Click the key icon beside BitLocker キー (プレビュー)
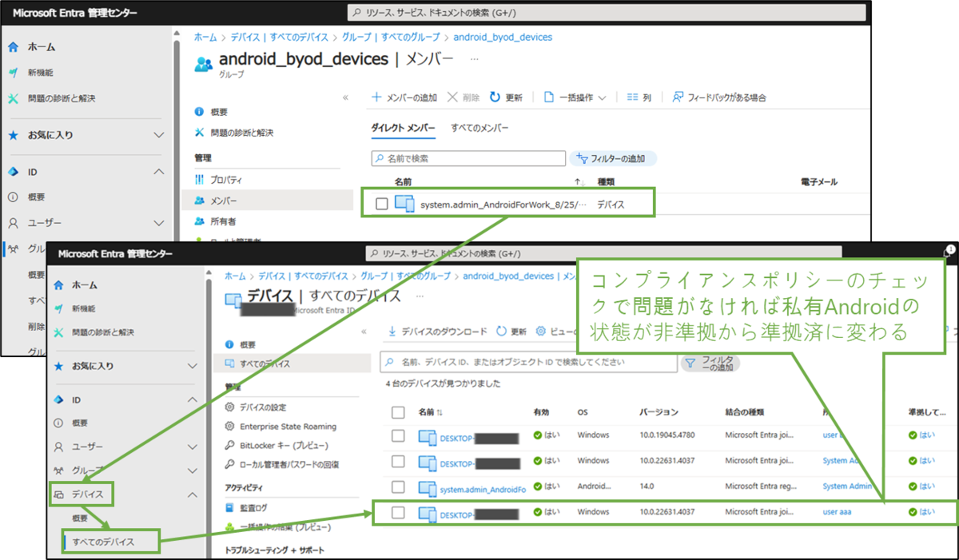Screen dimensions: 959x560 230,445
